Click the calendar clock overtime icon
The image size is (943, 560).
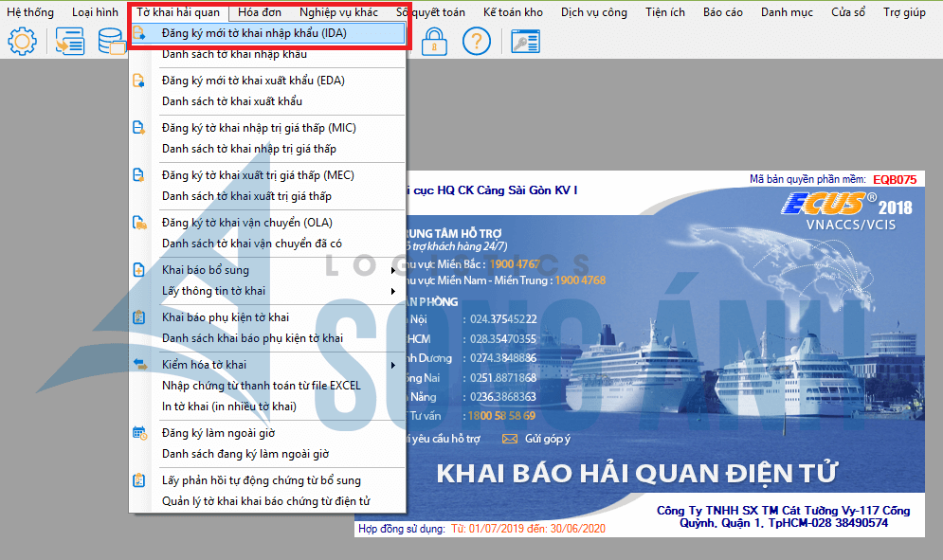click(139, 433)
